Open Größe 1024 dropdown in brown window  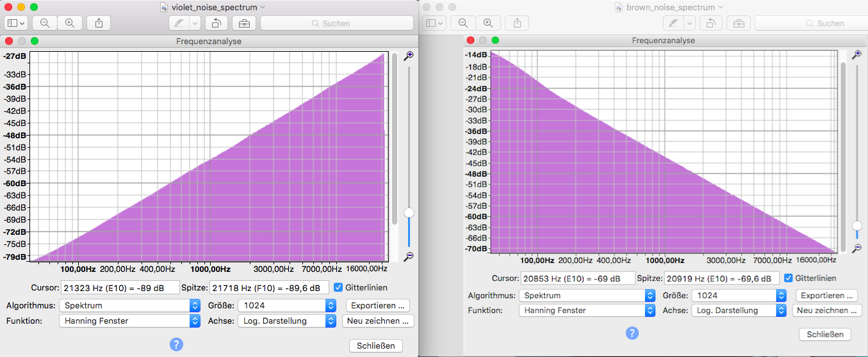739,296
